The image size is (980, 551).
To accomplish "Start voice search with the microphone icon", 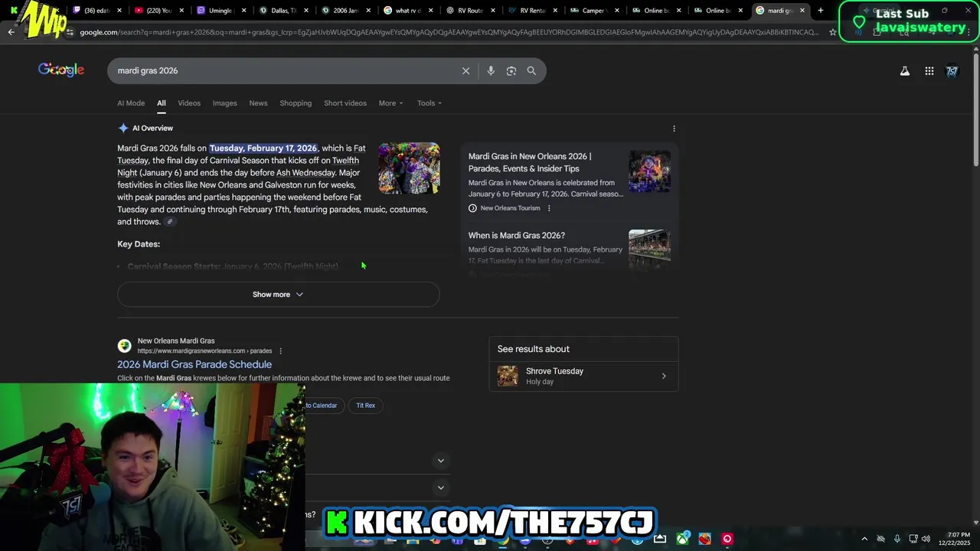I will coord(491,70).
